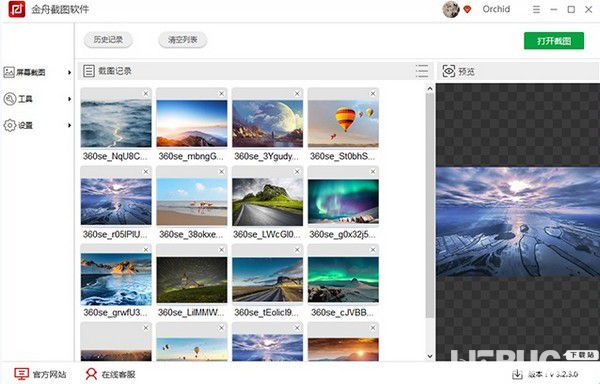Click the green 打开截图 button

554,41
